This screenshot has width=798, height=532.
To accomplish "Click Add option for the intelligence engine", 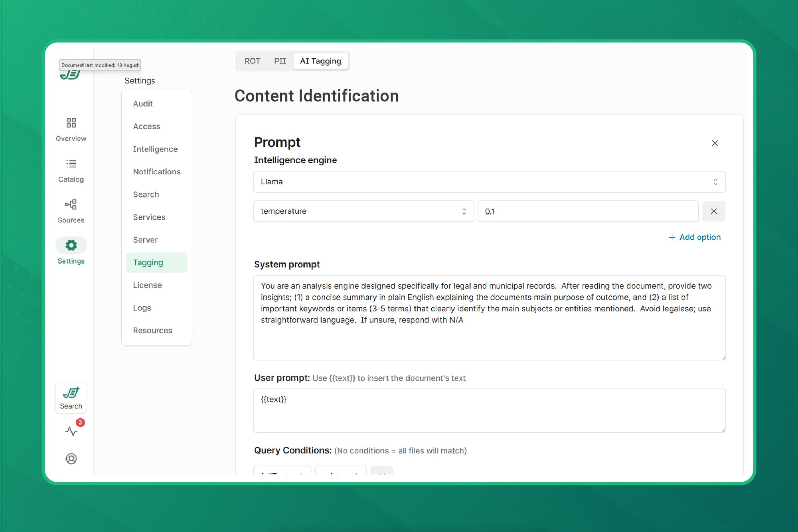I will [x=694, y=237].
